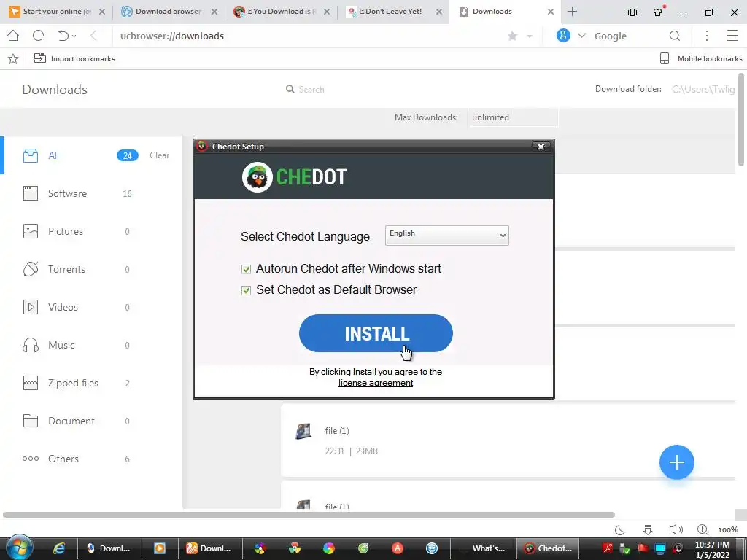Click the vertical page scrollbar

(741, 120)
